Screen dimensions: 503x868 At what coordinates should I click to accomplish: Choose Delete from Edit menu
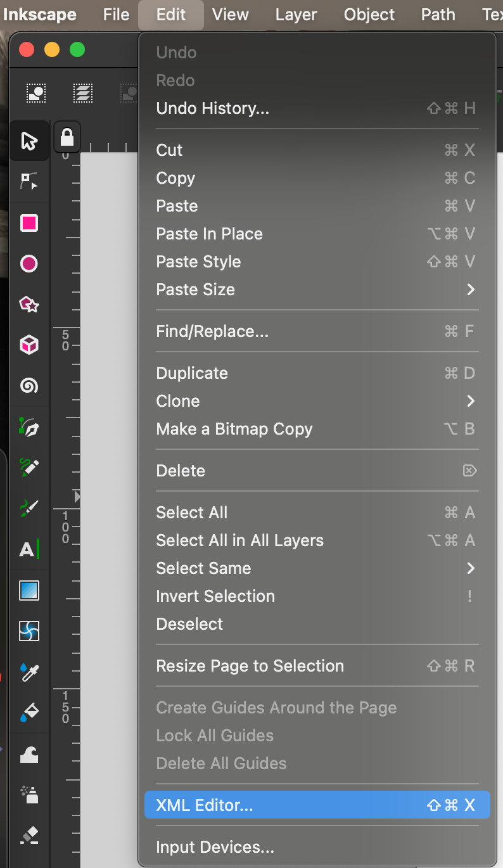pos(317,471)
